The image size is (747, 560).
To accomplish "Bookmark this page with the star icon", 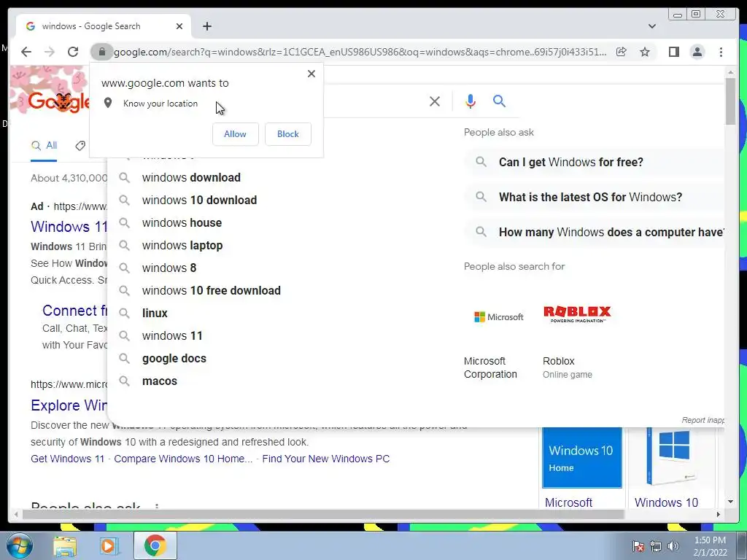I will click(645, 52).
